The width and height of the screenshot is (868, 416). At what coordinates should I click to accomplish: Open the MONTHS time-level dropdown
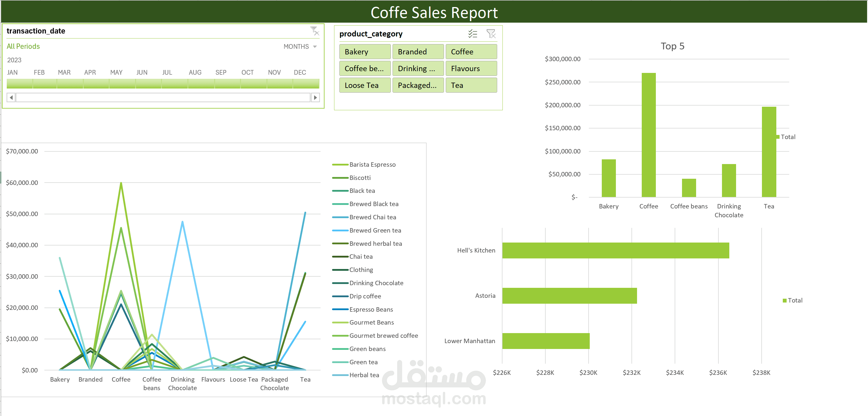[300, 46]
